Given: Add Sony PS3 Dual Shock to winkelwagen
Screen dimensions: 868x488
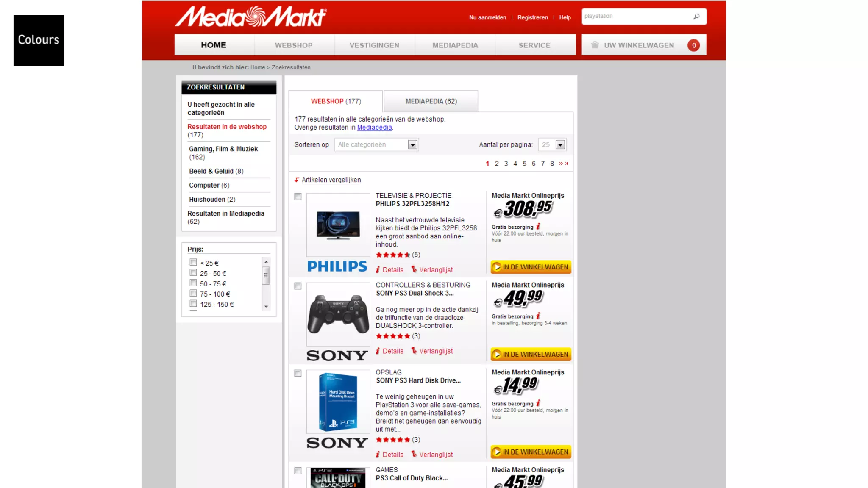Looking at the screenshot, I should pyautogui.click(x=531, y=354).
